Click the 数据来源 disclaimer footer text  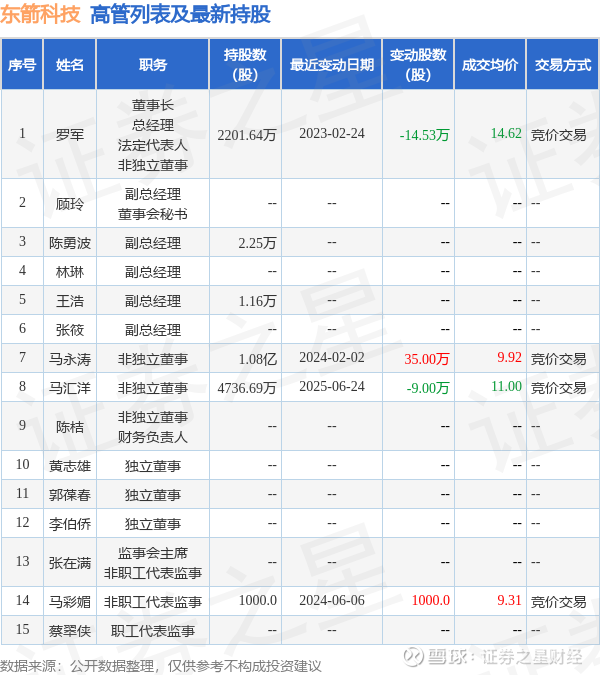(161, 666)
